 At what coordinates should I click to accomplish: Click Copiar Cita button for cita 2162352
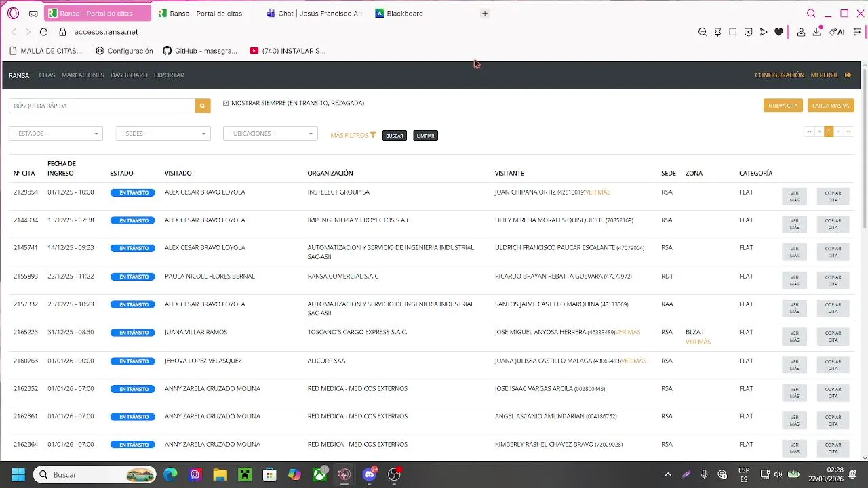833,393
